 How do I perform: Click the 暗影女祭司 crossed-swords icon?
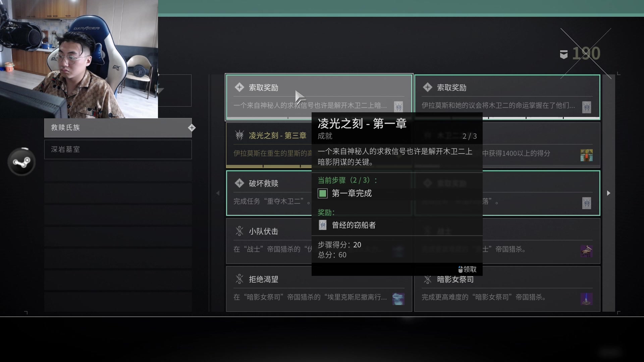pos(427,279)
